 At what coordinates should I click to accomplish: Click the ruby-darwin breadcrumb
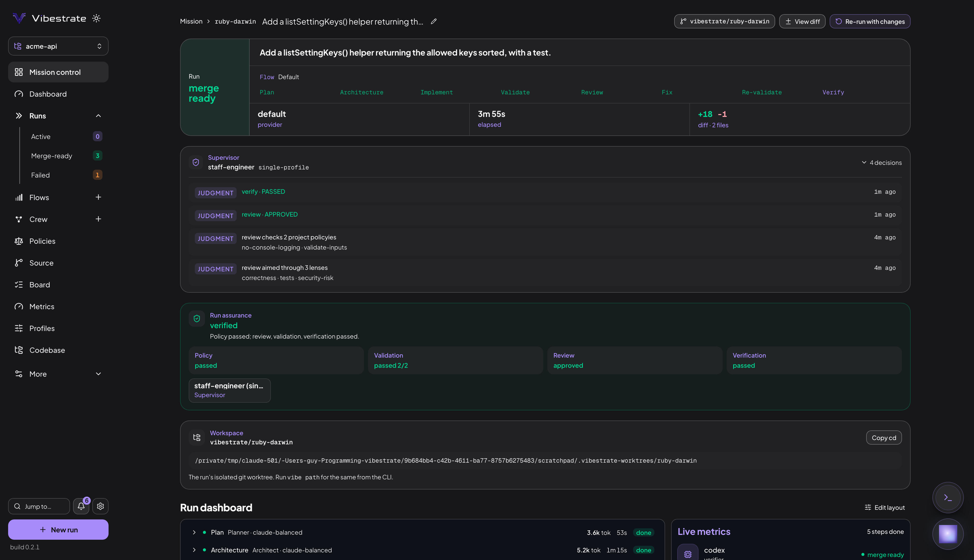tap(235, 22)
